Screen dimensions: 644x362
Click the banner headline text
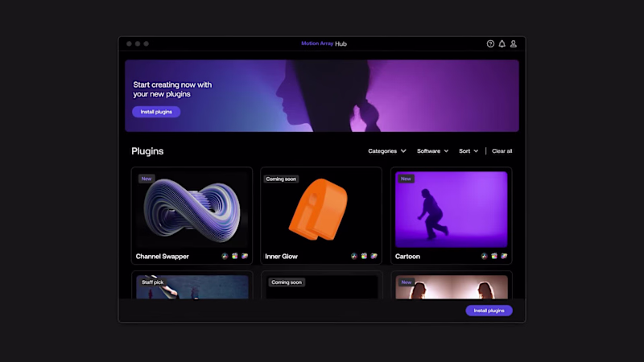point(172,89)
